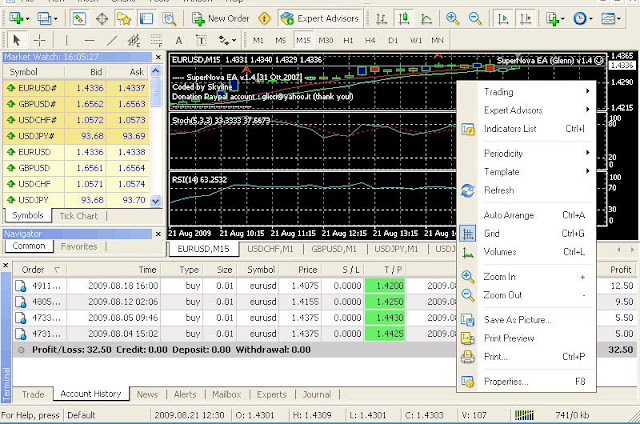The width and height of the screenshot is (640, 424).
Task: Open the Strategy Tester magnifier icon
Action: 169,18
